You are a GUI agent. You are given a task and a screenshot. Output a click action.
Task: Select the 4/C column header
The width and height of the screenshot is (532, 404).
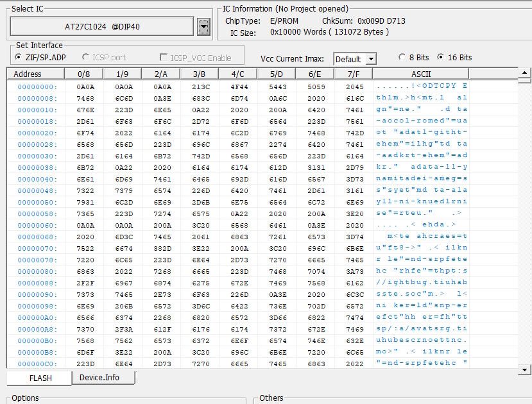pyautogui.click(x=238, y=74)
